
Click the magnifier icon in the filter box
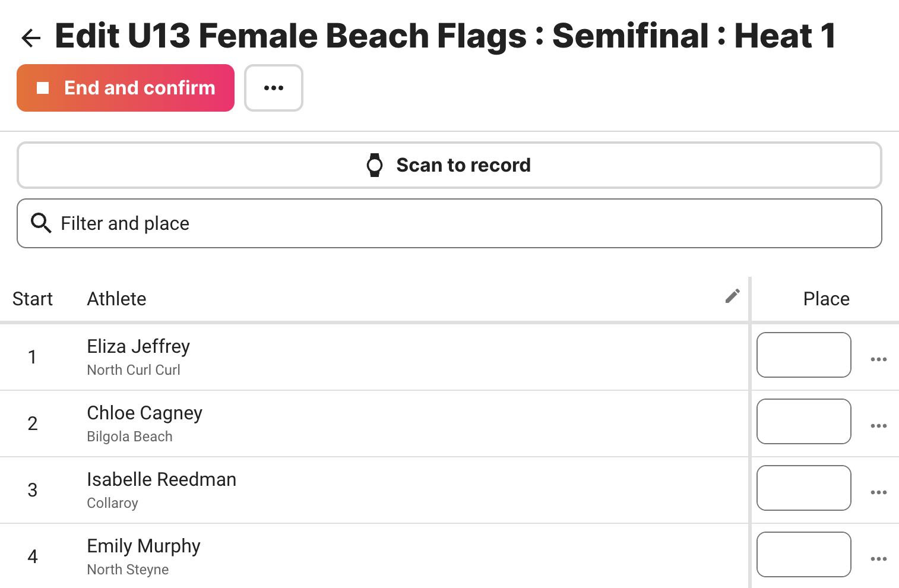pos(41,223)
